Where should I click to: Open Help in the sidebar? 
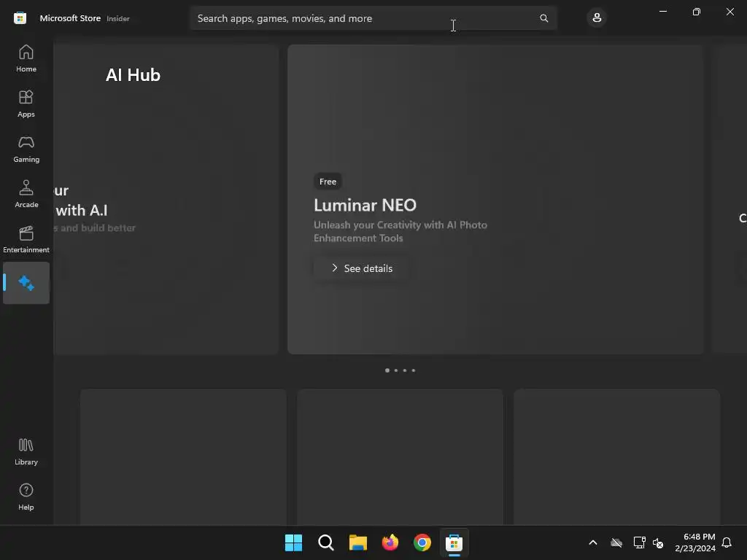[x=26, y=497]
